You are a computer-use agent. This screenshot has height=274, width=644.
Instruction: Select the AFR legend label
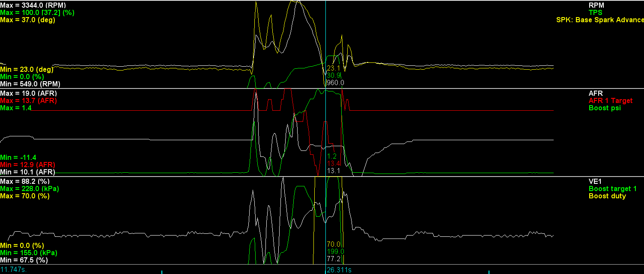596,93
